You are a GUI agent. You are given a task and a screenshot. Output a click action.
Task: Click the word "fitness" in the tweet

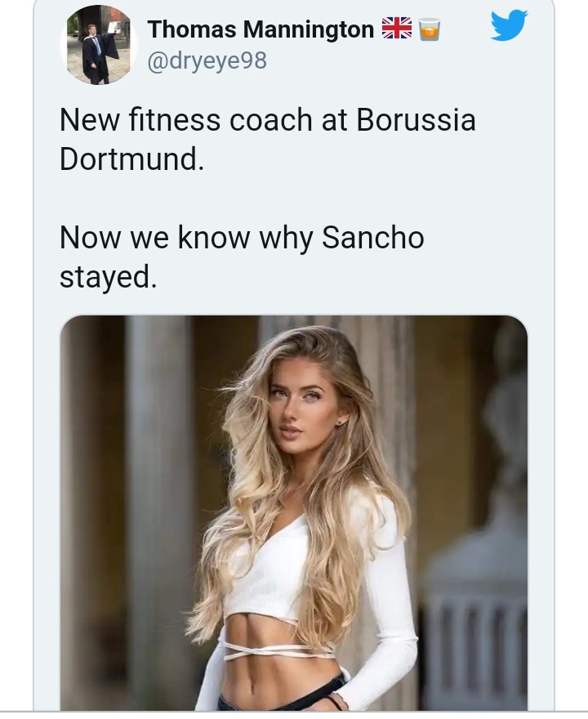174,121
